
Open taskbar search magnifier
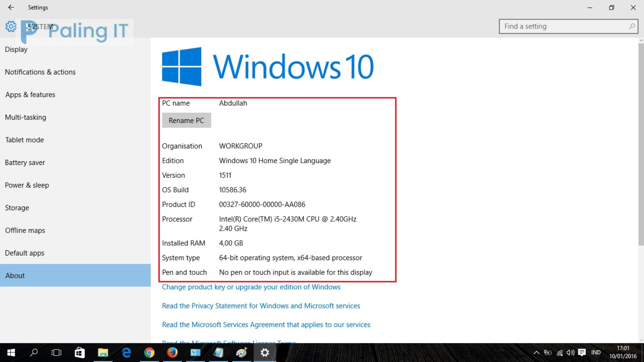tap(34, 353)
